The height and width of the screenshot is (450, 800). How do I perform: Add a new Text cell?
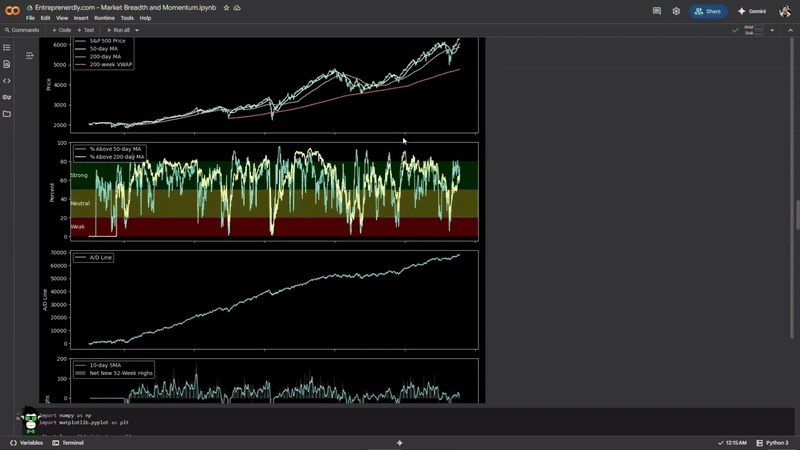point(85,30)
